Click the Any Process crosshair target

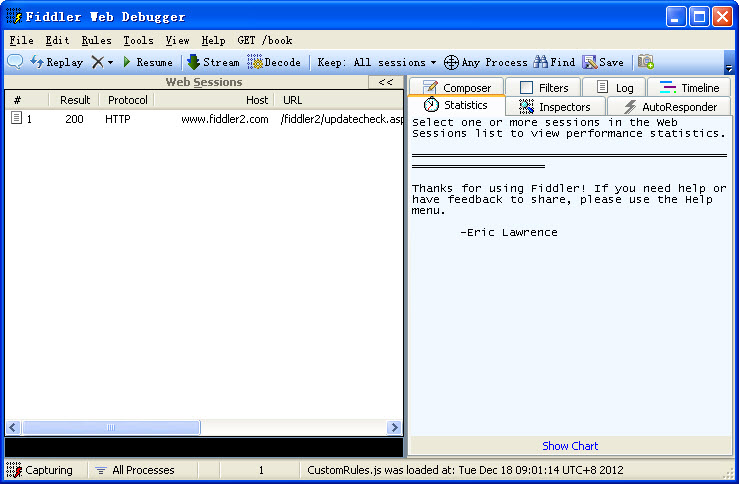(485, 62)
